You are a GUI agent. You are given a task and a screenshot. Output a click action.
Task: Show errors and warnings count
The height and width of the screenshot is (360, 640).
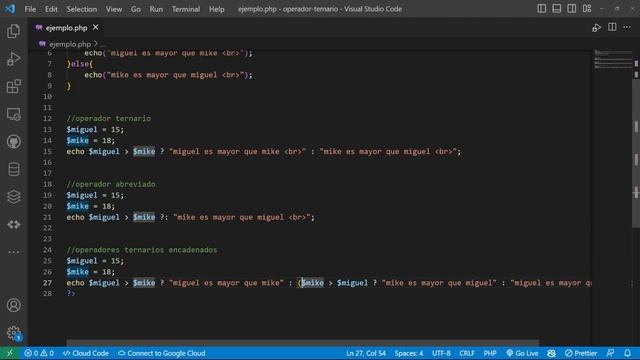pos(39,353)
